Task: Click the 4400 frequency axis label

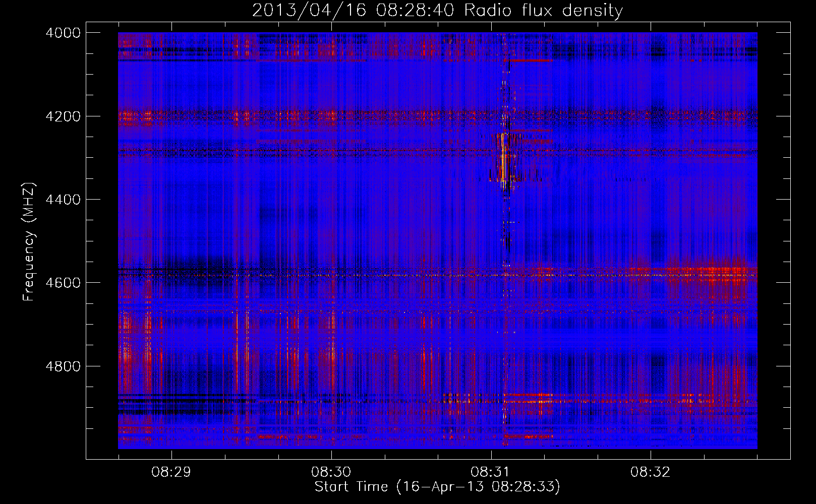Action: point(63,200)
